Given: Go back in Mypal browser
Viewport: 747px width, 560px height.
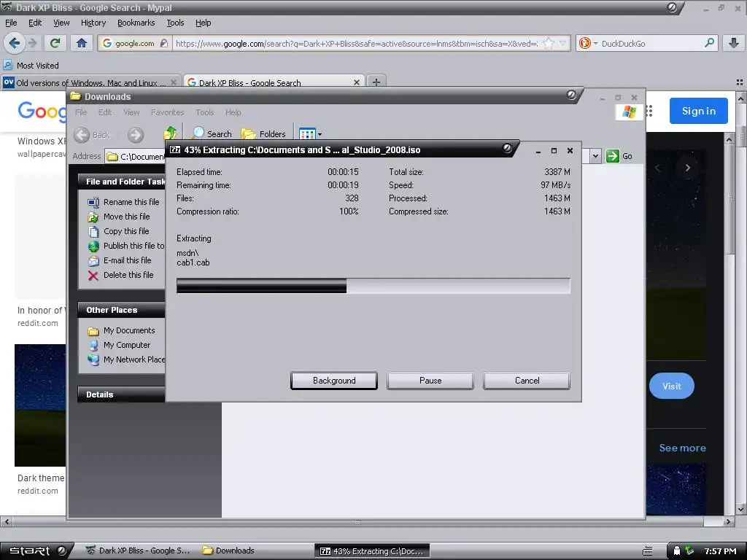Looking at the screenshot, I should pyautogui.click(x=15, y=43).
